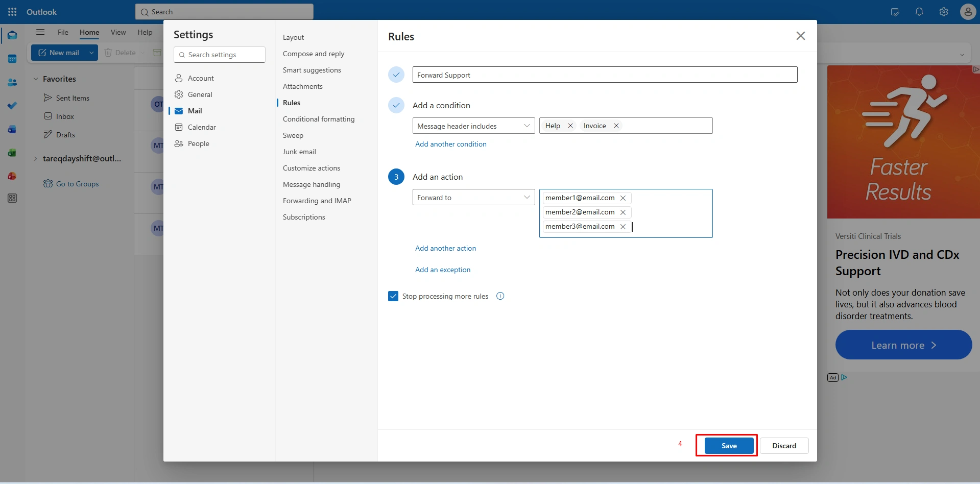This screenshot has width=980, height=484.
Task: Go to Compose and reply settings
Action: tap(314, 54)
